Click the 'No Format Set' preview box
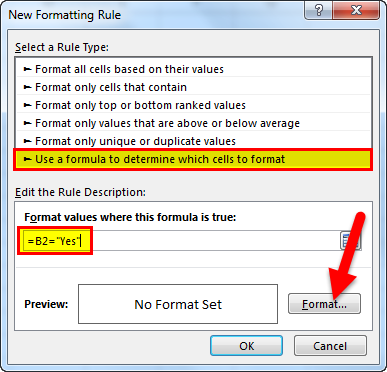Viewport: 387px width, 372px height. (x=178, y=304)
